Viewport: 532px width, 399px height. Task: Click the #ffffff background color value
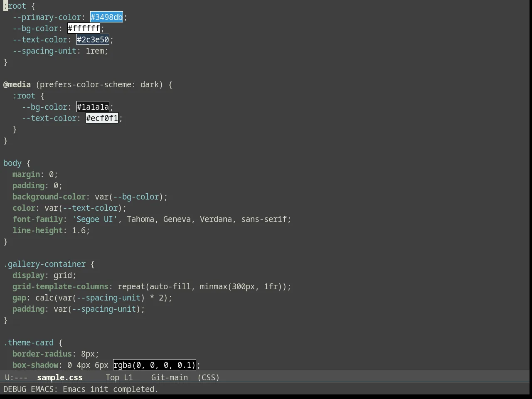[84, 28]
